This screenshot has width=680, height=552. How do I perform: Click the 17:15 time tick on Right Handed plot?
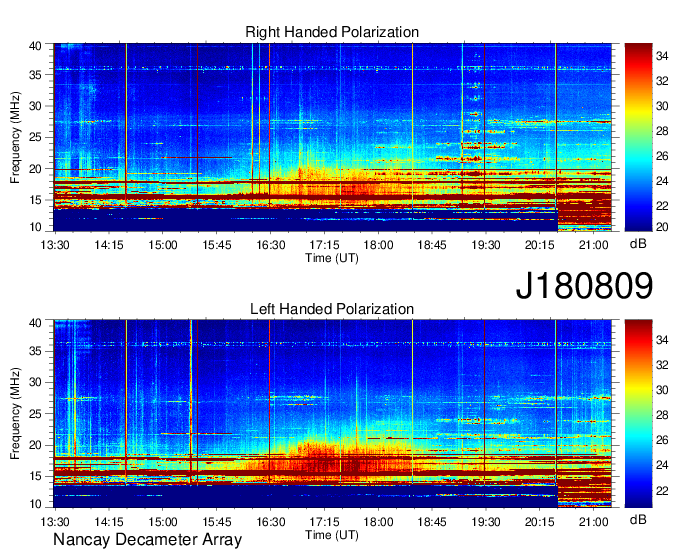coord(324,245)
